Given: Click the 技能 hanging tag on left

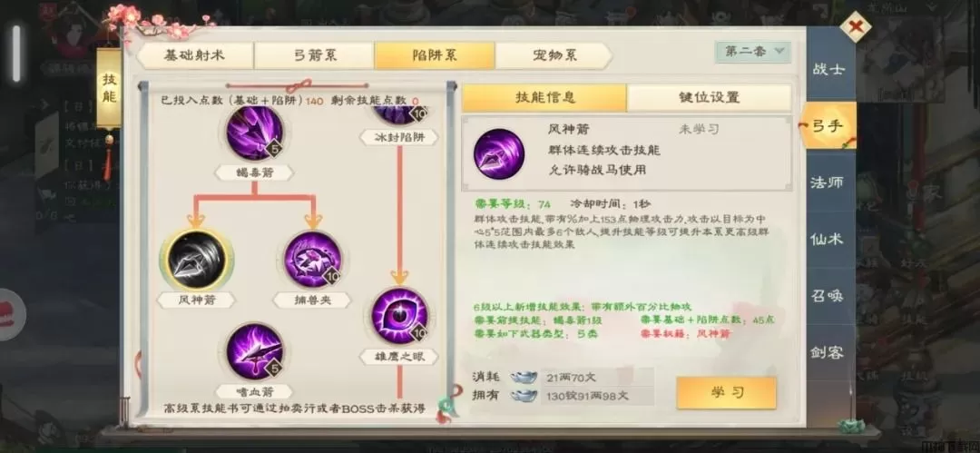Looking at the screenshot, I should [110, 90].
